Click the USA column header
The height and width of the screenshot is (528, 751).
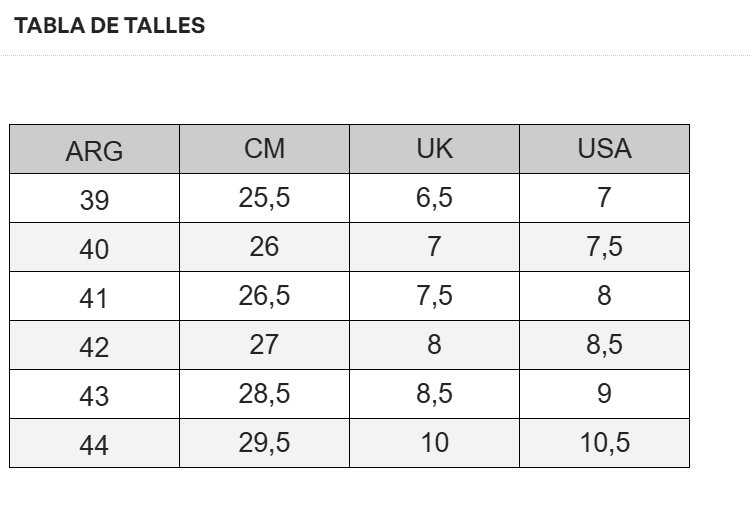[604, 149]
